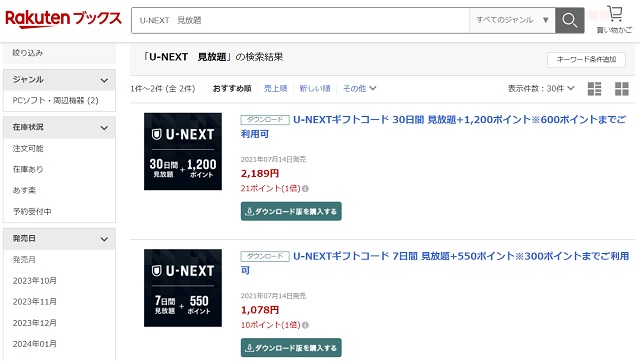Image resolution: width=640 pixels, height=361 pixels.
Task: Buy download version of 30日間 gift code
Action: coord(291,211)
